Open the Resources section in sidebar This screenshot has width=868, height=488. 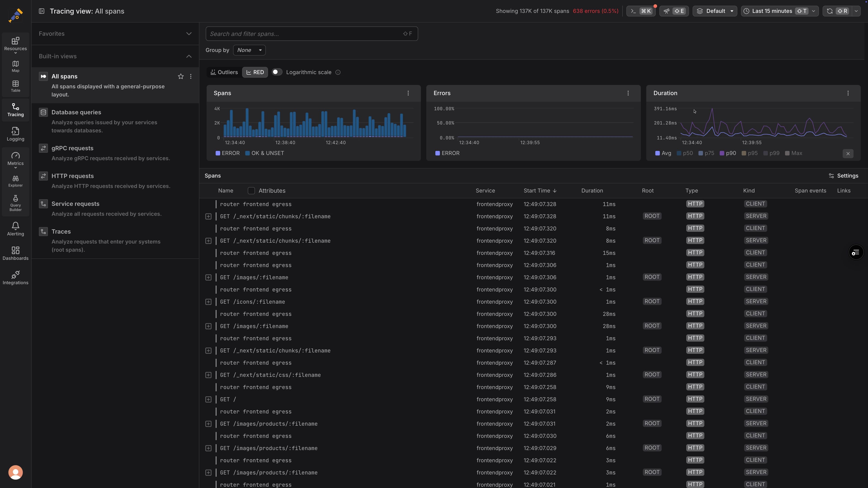point(15,44)
